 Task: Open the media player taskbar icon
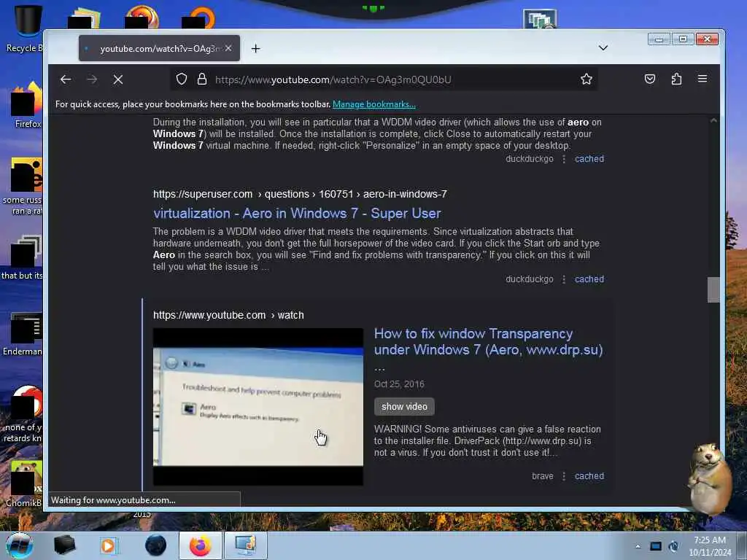coord(108,545)
